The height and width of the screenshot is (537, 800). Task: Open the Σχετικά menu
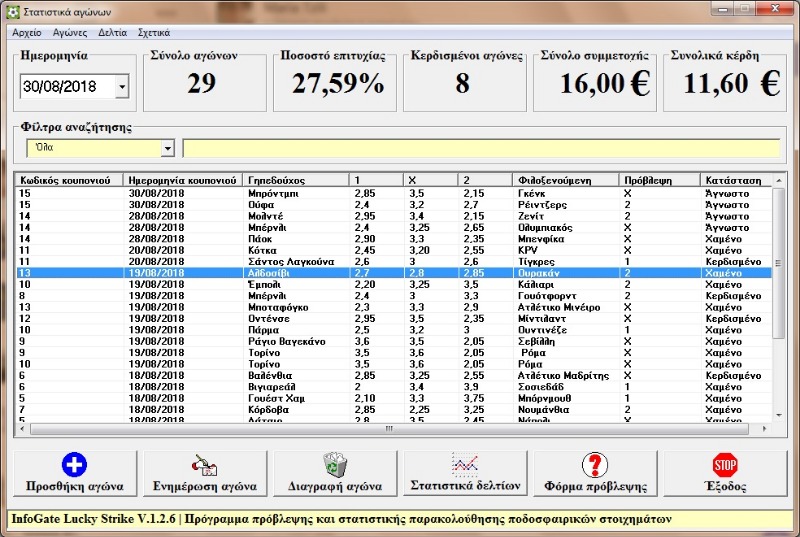[153, 33]
